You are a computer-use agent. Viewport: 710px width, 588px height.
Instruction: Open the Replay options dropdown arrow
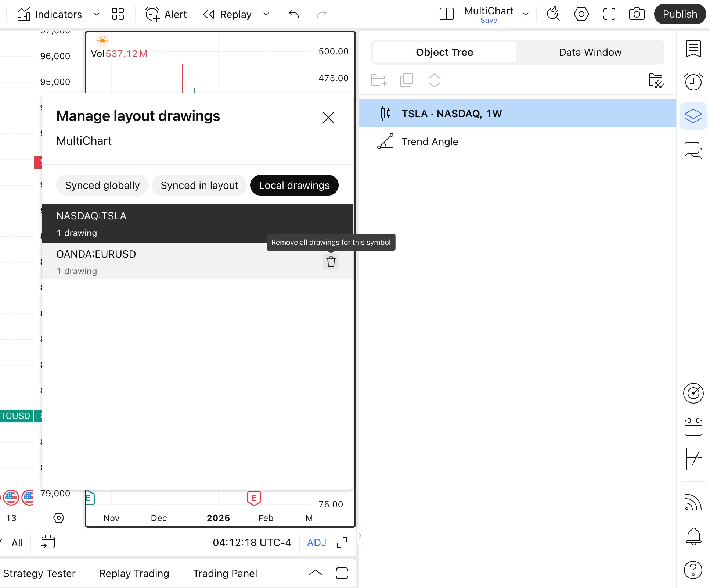[x=266, y=14]
